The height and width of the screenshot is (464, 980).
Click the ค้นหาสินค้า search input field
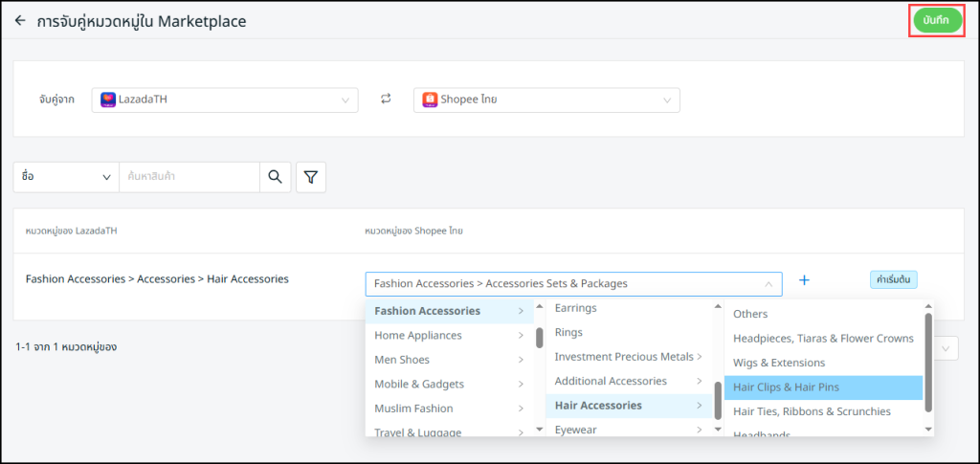click(x=189, y=177)
